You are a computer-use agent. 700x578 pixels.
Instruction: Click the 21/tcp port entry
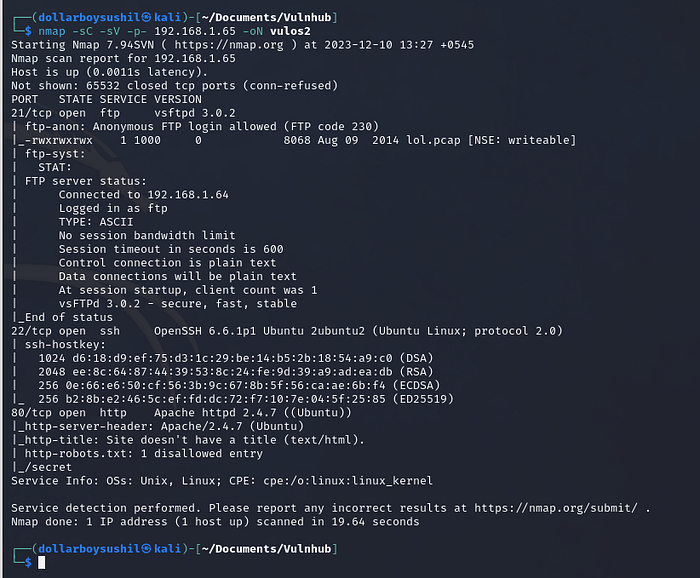31,114
